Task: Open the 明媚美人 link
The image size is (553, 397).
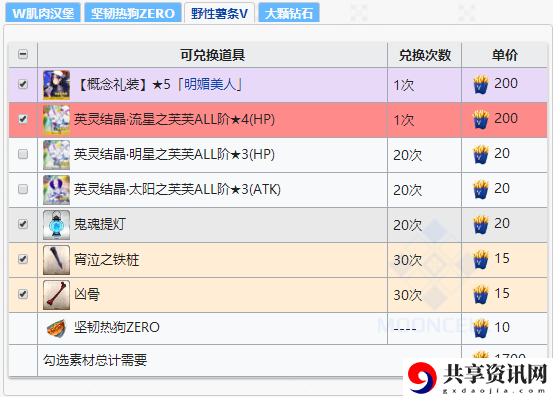Action: click(x=209, y=84)
